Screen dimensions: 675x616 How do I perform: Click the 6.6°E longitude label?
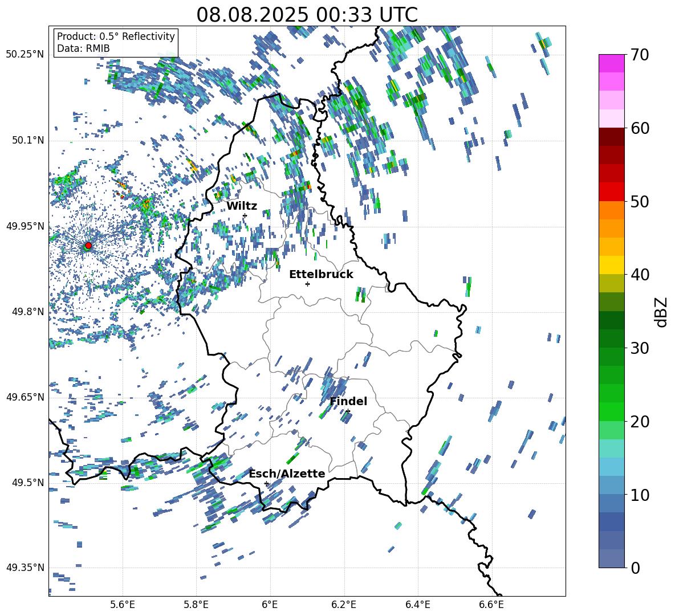491,605
